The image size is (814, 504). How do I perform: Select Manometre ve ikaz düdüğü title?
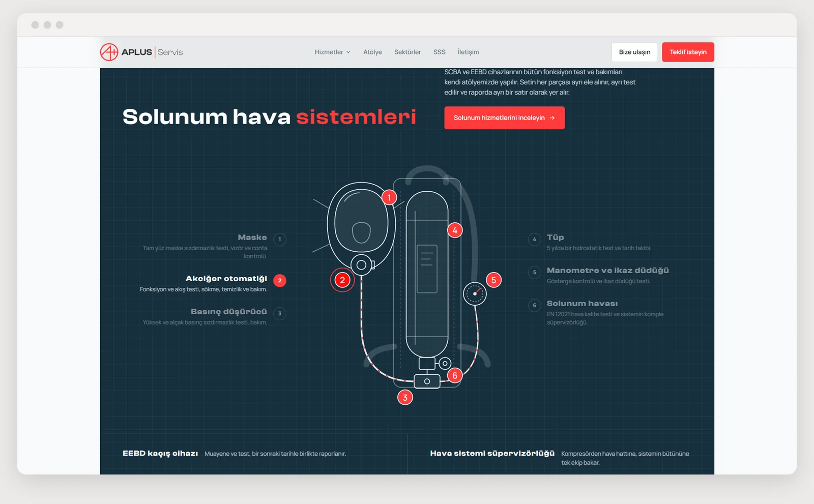coord(608,271)
